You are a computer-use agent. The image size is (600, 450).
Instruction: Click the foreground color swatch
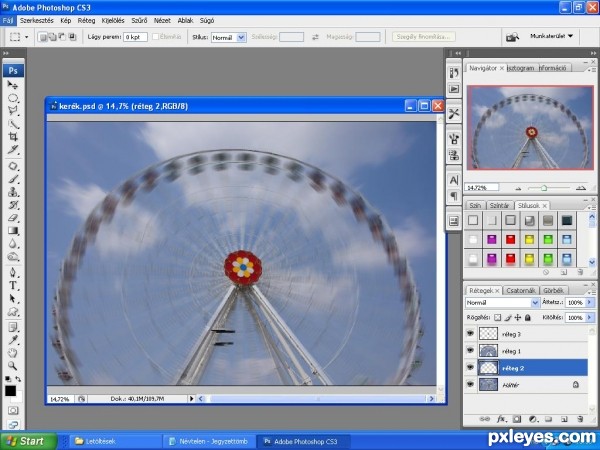point(10,391)
